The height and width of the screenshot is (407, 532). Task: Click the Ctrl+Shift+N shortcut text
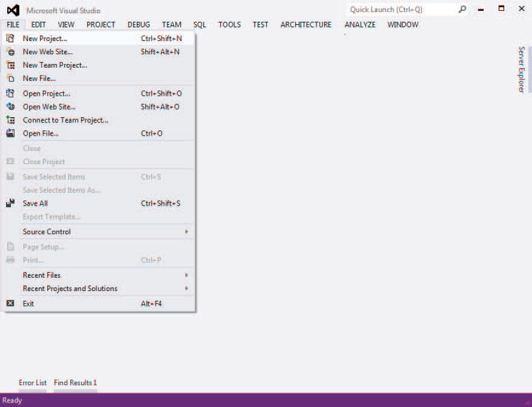(161, 39)
